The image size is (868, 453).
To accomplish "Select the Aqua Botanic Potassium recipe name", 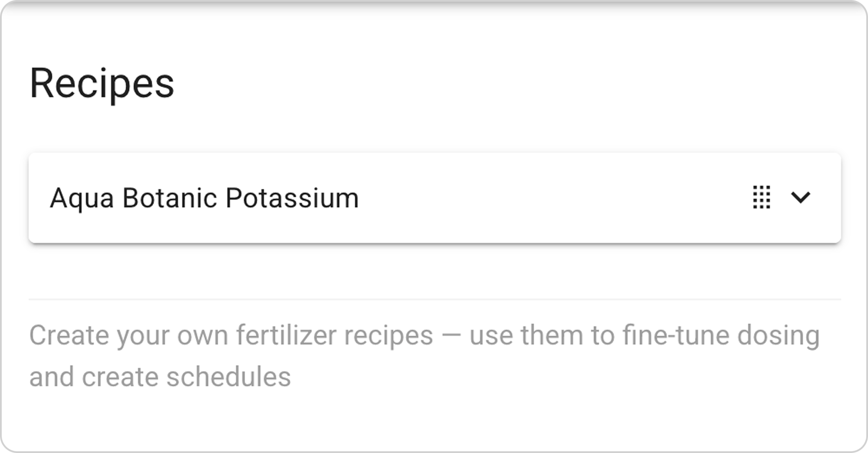I will click(204, 198).
